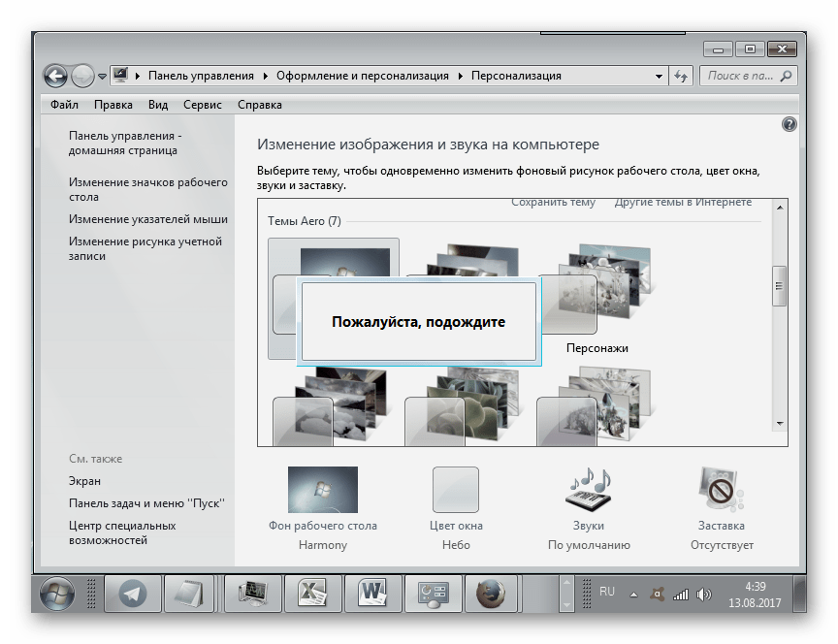Click the Forward navigation arrow

(82, 76)
